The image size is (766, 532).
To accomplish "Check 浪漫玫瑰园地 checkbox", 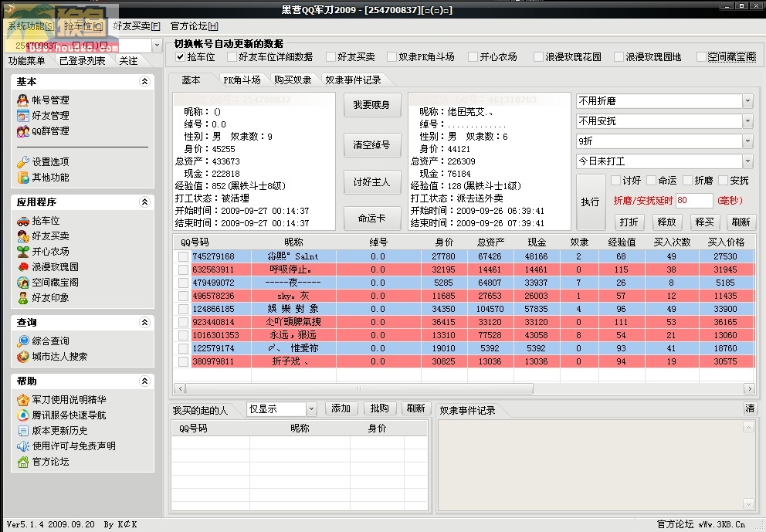I will [x=619, y=57].
